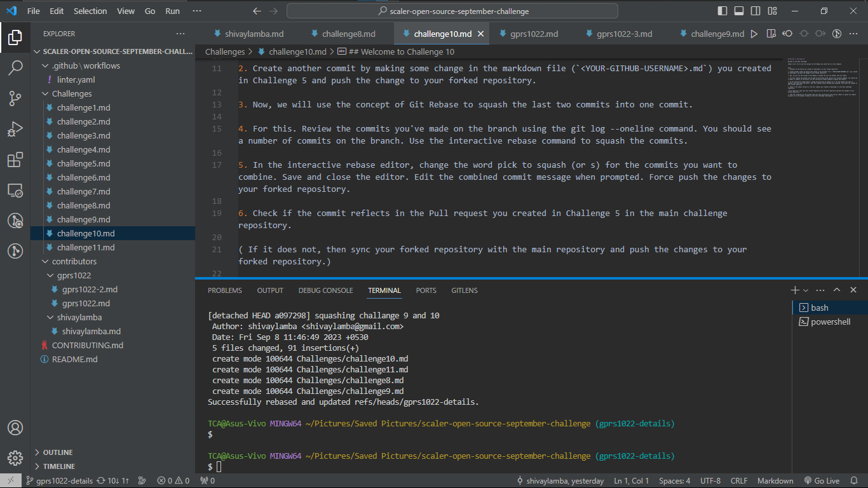
Task: Toggle the Secondary Side Bar
Action: click(756, 10)
